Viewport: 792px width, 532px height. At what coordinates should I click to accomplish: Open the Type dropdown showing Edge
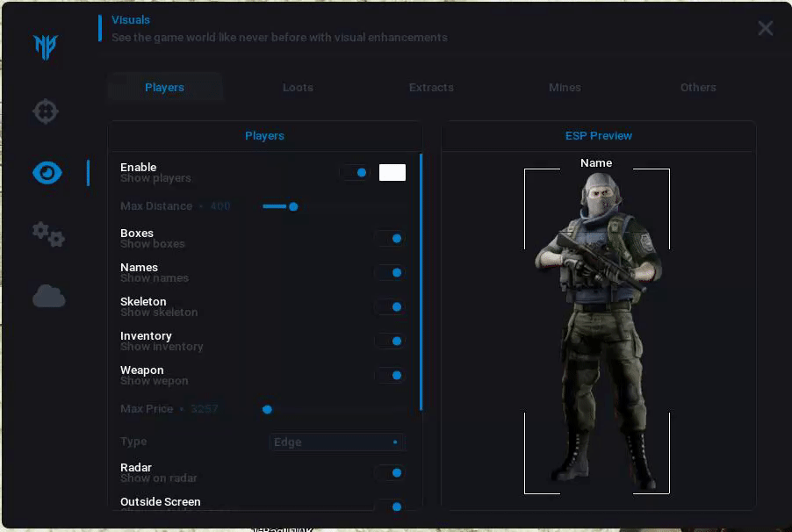(337, 442)
